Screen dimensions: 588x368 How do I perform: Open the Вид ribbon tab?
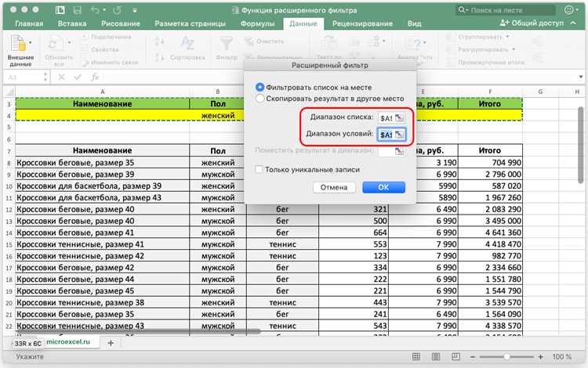(x=414, y=23)
